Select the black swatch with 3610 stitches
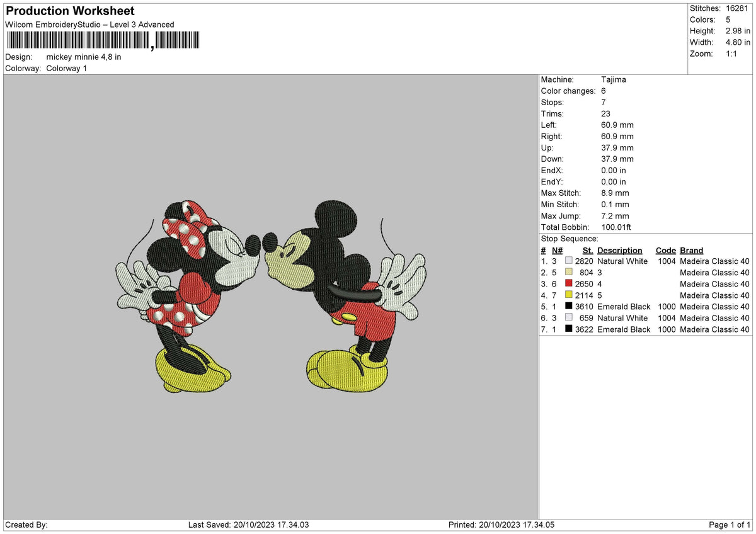The image size is (756, 534). point(569,307)
